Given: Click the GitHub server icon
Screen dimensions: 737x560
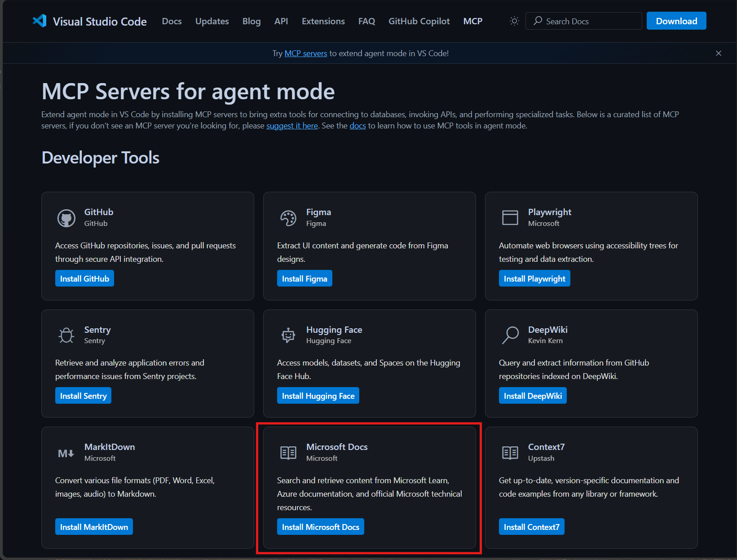Looking at the screenshot, I should tap(66, 218).
